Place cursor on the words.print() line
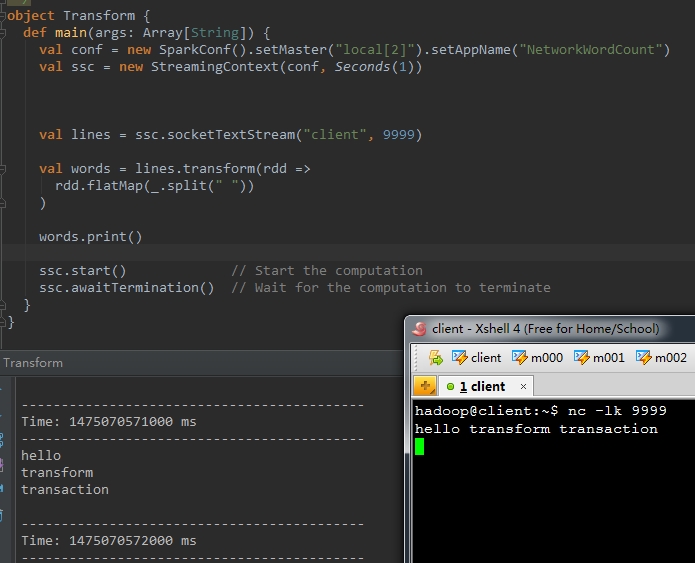Image resolution: width=695 pixels, height=563 pixels. click(x=91, y=237)
